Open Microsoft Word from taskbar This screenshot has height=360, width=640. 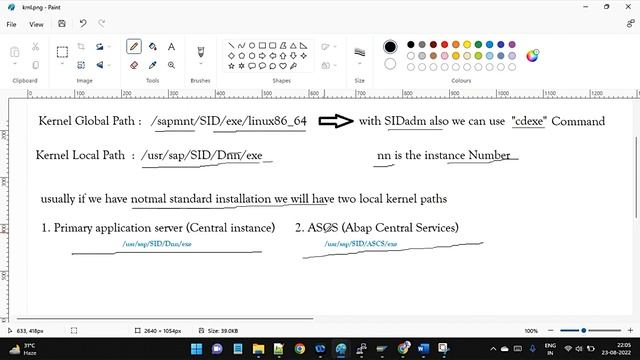(x=423, y=349)
